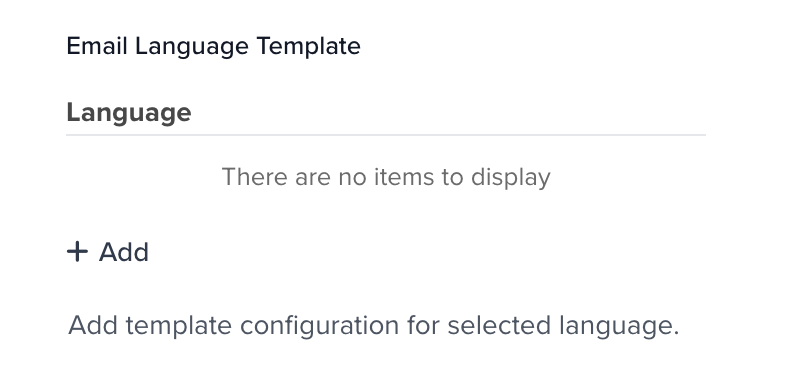Select the 'Language' word in section title
This screenshot has width=810, height=378.
coord(192,47)
